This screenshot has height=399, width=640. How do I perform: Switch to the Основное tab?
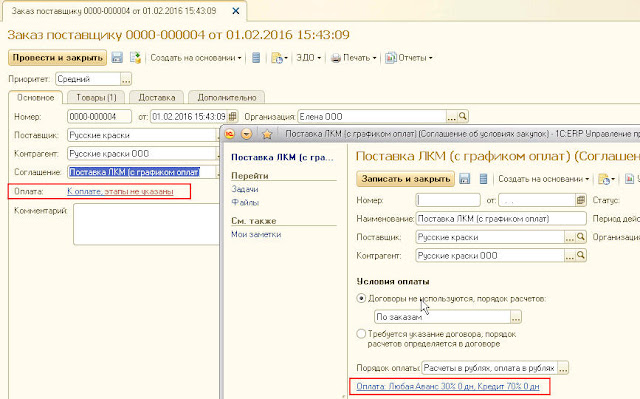pyautogui.click(x=36, y=98)
